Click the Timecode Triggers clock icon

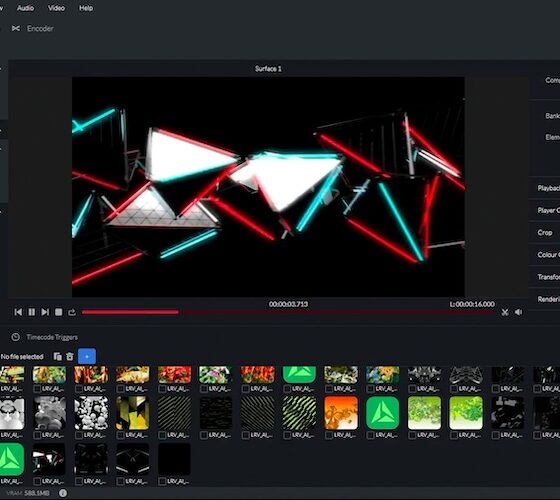15,337
